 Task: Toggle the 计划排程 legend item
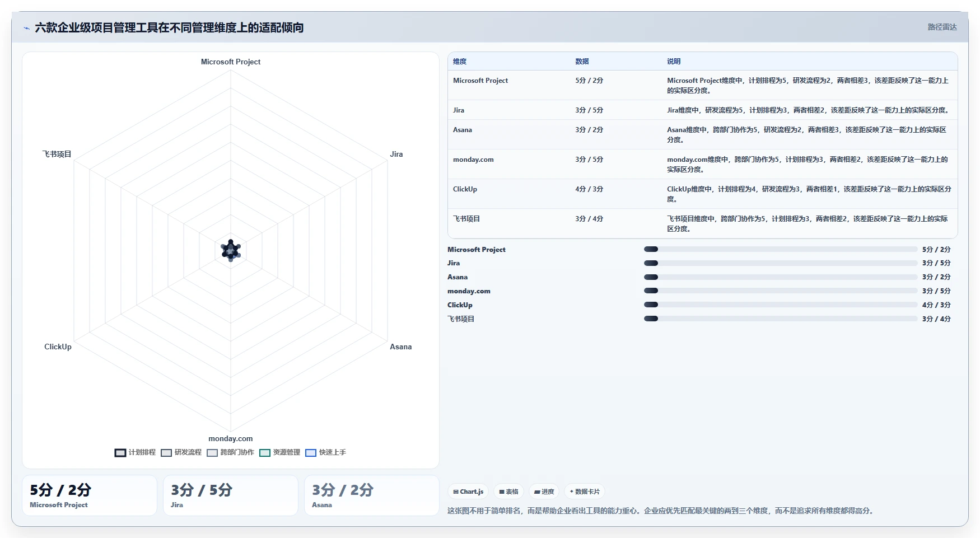click(135, 452)
